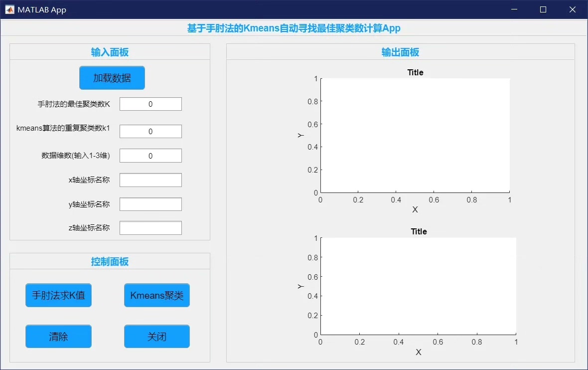Close the MATLAB App window
This screenshot has width=588, height=370.
(572, 9)
